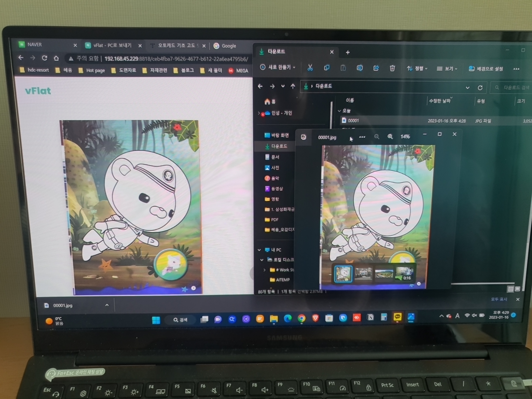Select 사진 (Pictures) in the navigation pane
532x399 pixels.
coord(272,168)
